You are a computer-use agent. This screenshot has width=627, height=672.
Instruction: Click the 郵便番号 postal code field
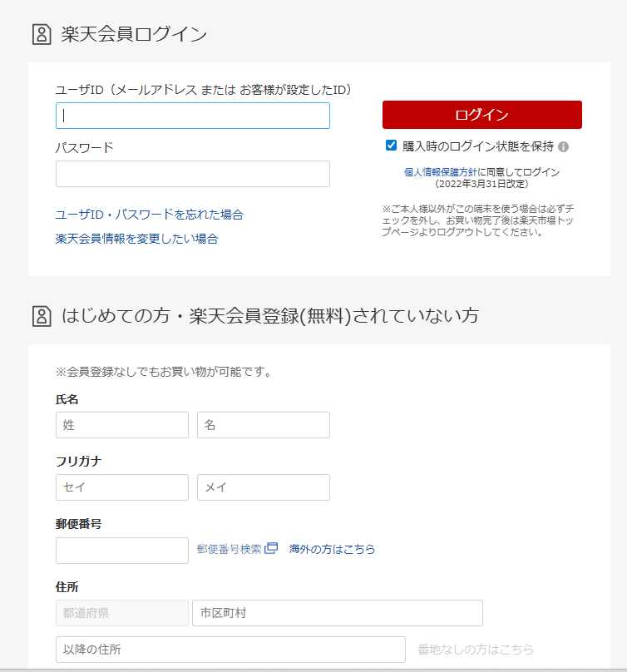pyautogui.click(x=121, y=551)
